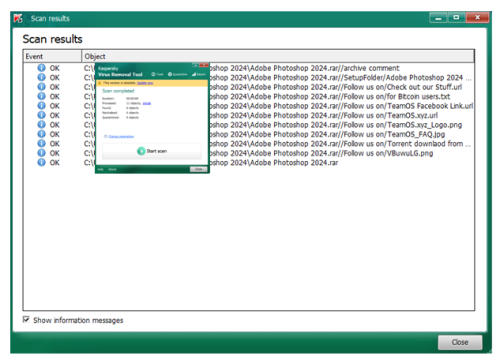500x360 pixels.
Task: Open Report in Virus Removal Tool window
Action: (x=199, y=74)
